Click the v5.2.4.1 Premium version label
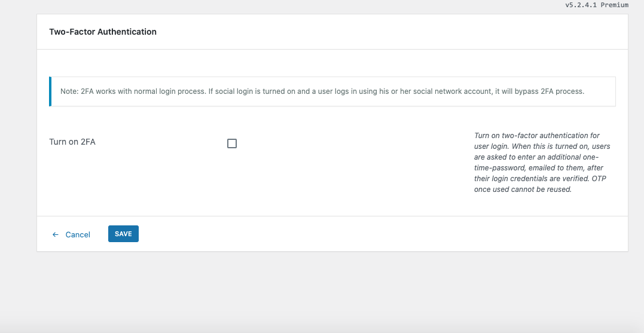The width and height of the screenshot is (644, 333). pos(596,5)
